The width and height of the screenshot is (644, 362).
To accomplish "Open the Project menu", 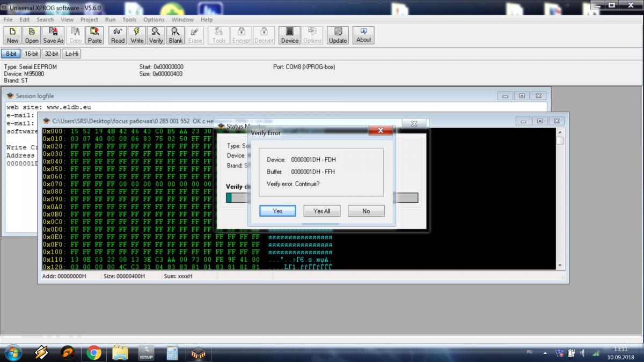I will point(89,19).
